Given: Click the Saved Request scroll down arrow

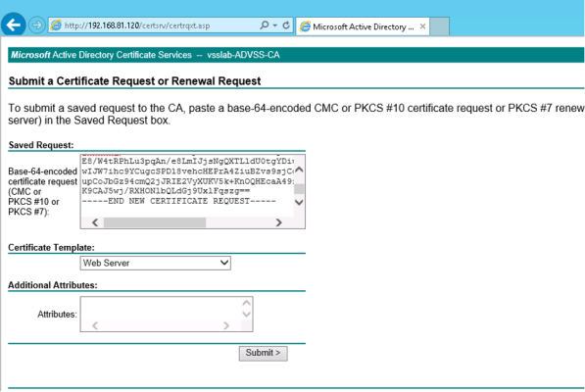Looking at the screenshot, I should (x=299, y=202).
